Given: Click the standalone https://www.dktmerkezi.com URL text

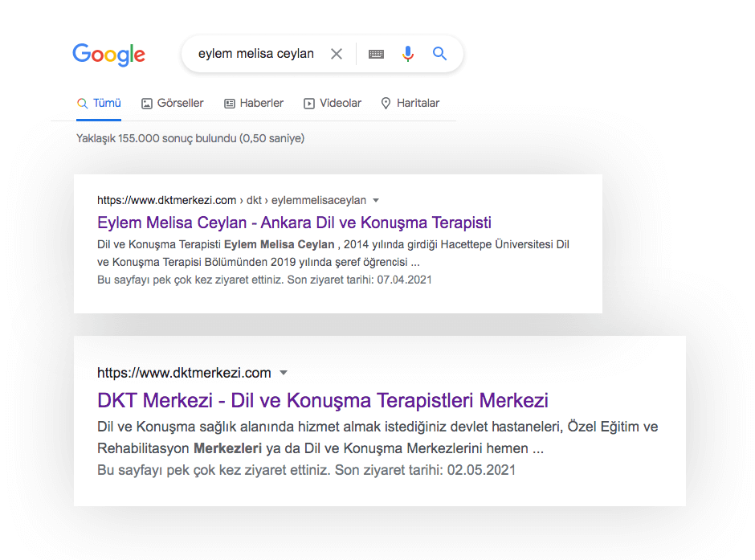Looking at the screenshot, I should point(184,373).
